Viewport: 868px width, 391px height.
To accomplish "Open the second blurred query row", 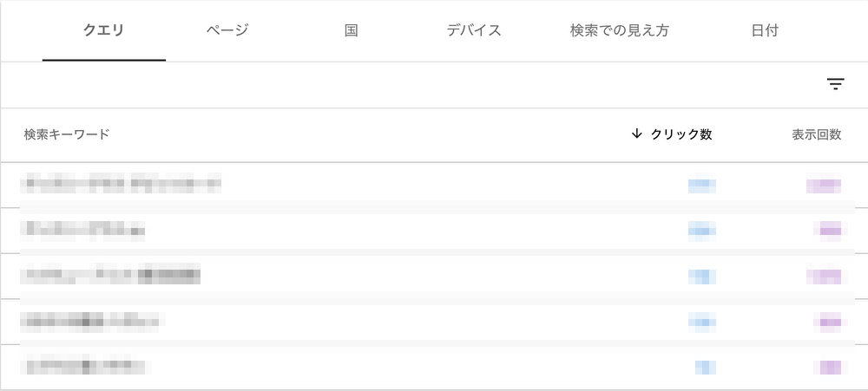I will click(434, 231).
